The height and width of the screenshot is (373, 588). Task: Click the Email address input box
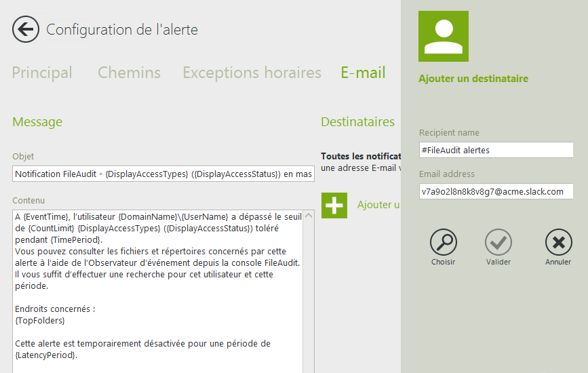tap(496, 191)
